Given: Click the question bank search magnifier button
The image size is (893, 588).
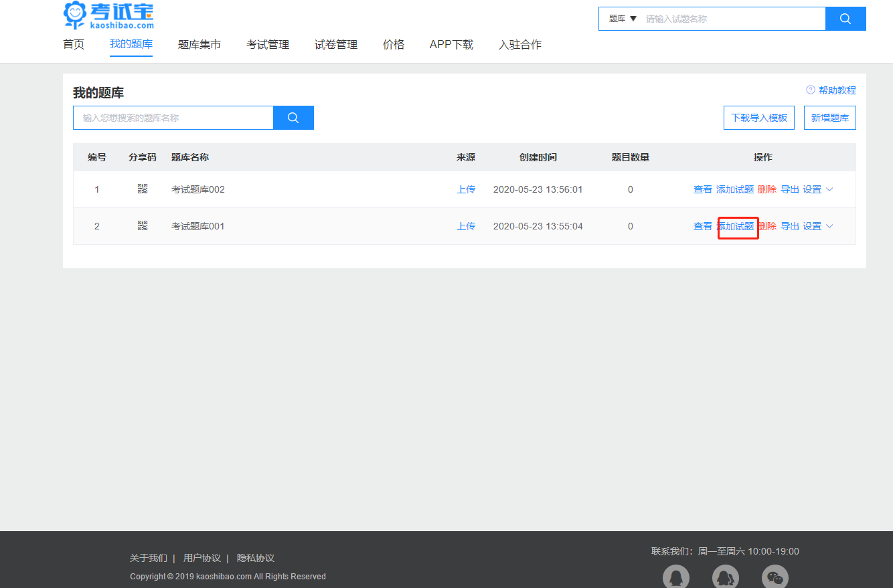Looking at the screenshot, I should pos(293,118).
